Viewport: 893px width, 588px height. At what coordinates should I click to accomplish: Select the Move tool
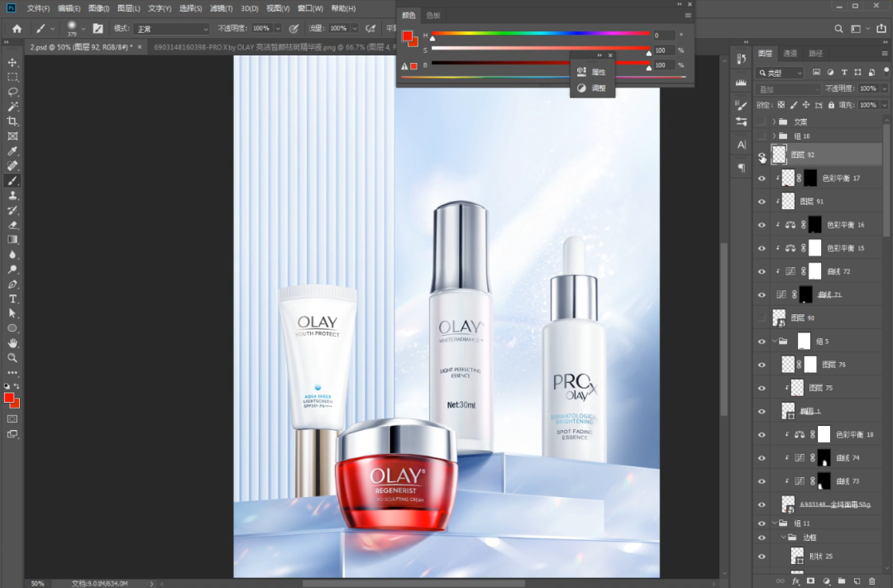click(12, 62)
